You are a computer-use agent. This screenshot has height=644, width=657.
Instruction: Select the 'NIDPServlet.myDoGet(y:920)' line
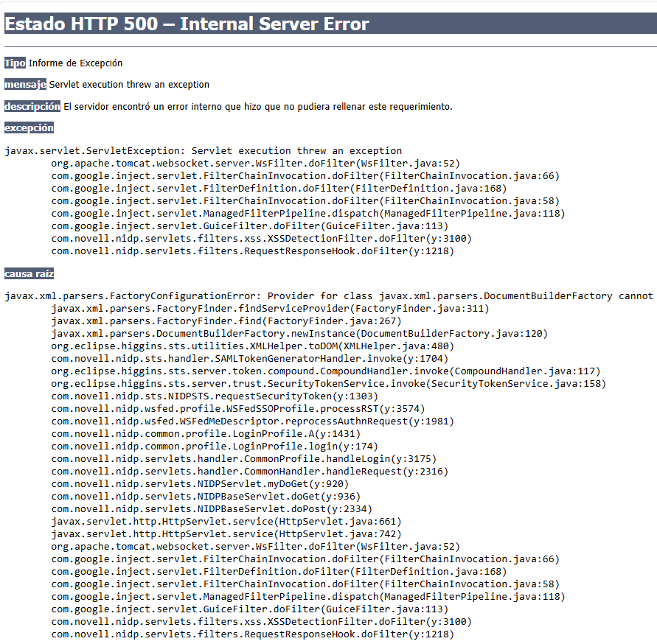(200, 484)
